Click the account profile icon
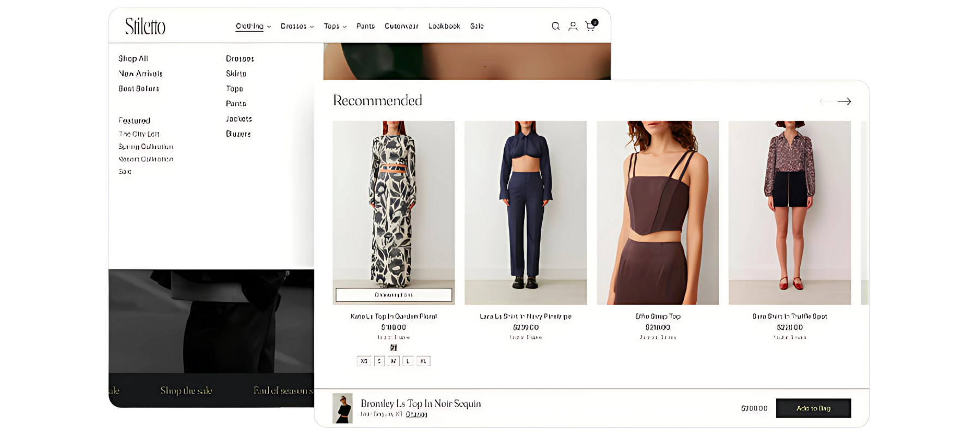Image resolution: width=980 pixels, height=436 pixels. pyautogui.click(x=573, y=26)
